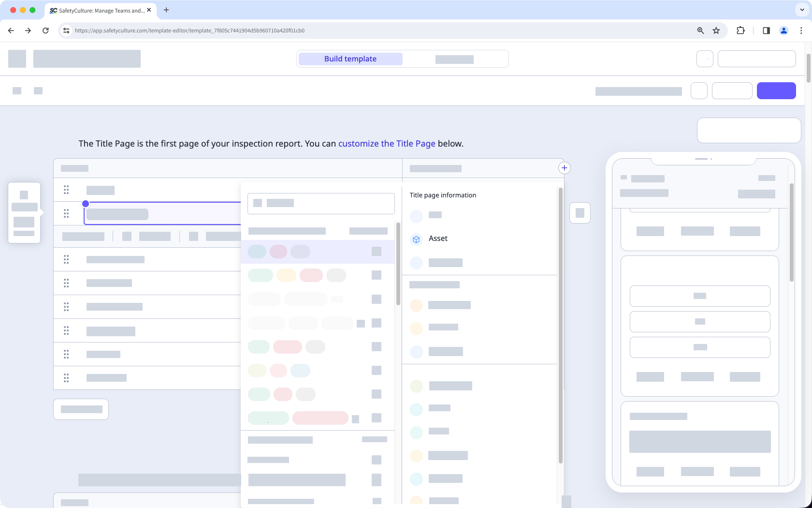The height and width of the screenshot is (508, 812).
Task: Bookmark this page with the star icon
Action: pos(716,30)
